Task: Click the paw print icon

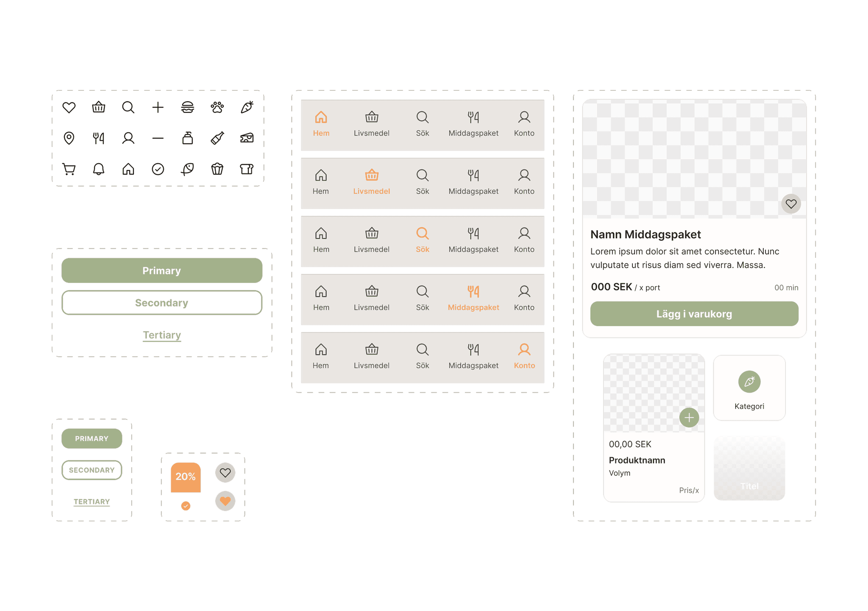Action: (217, 107)
